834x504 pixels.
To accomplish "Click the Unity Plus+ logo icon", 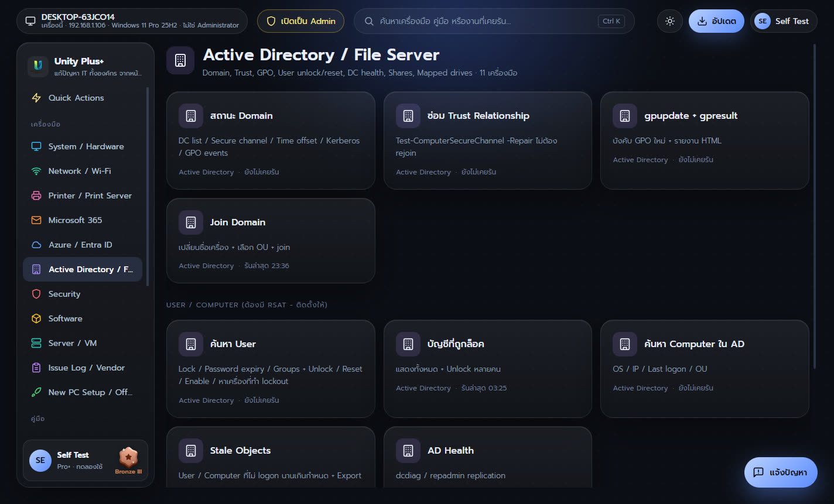I will pyautogui.click(x=38, y=66).
